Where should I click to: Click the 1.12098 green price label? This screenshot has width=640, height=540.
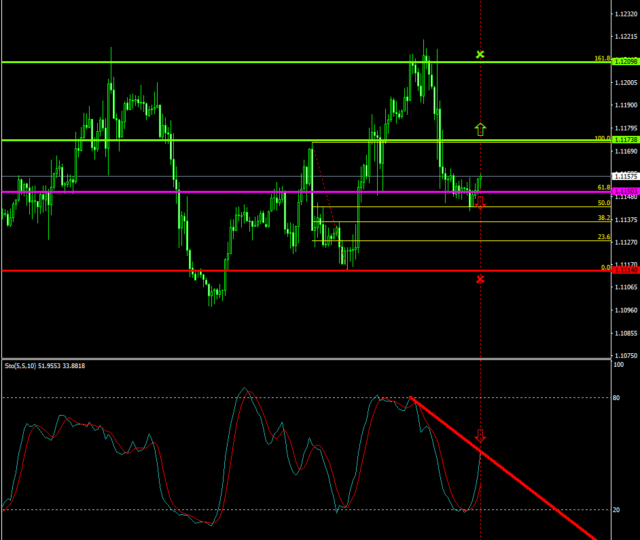pos(625,62)
